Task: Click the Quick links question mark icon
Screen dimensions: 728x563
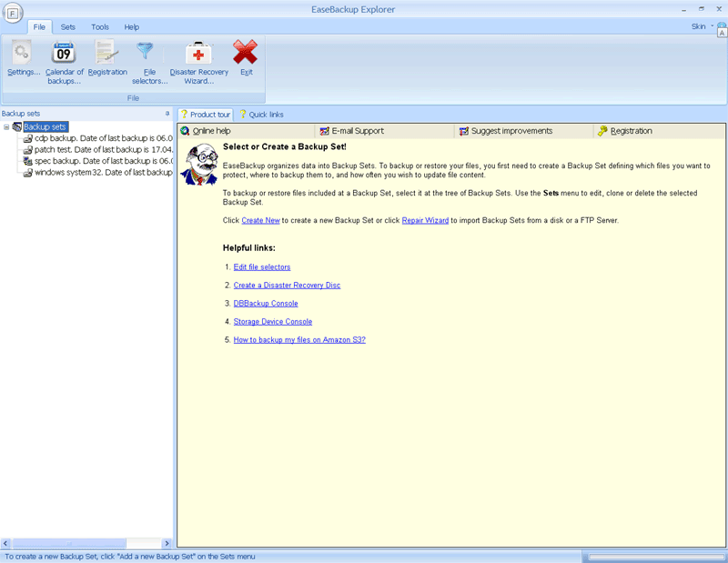Action: coord(242,115)
